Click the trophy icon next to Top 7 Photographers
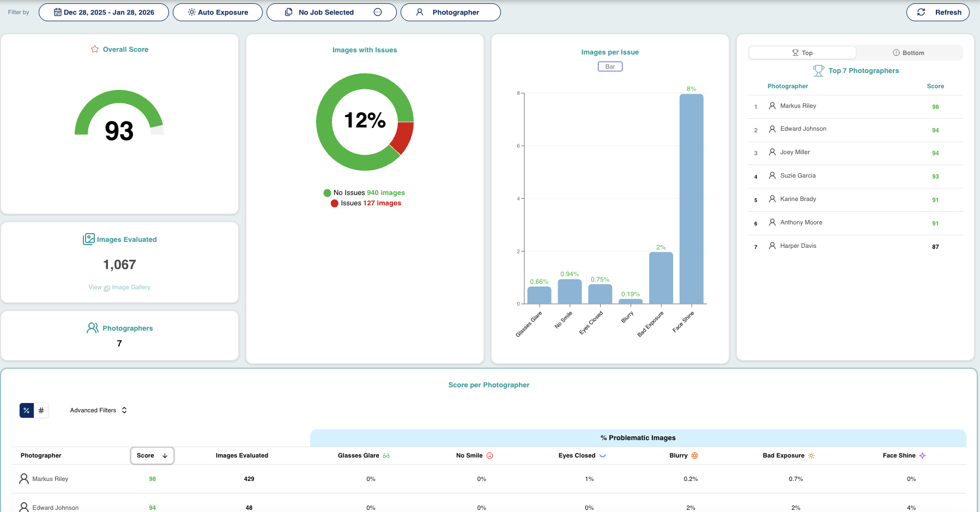980x512 pixels. click(x=819, y=71)
